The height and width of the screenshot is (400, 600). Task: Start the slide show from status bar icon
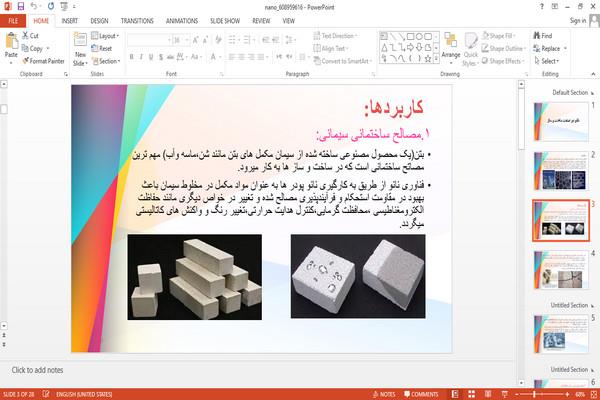pyautogui.click(x=504, y=394)
